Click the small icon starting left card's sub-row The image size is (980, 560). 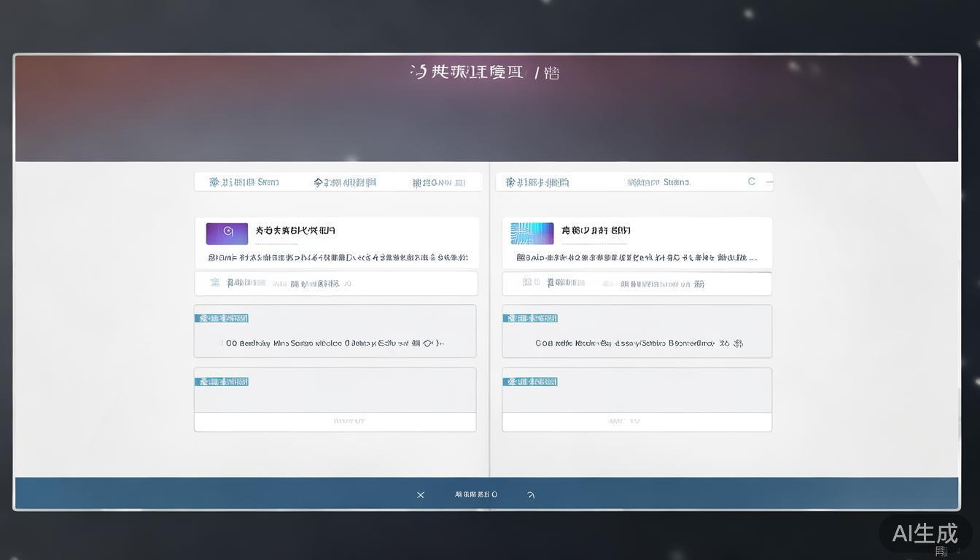pos(215,283)
